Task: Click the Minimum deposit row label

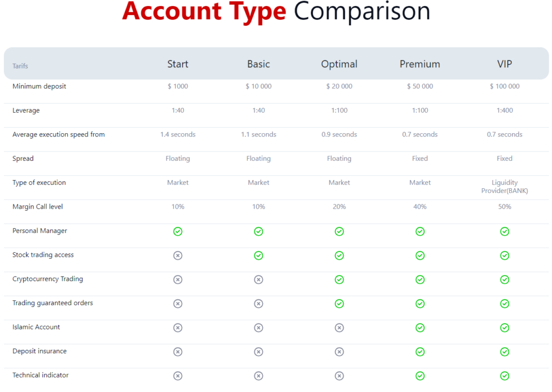Action: [39, 86]
